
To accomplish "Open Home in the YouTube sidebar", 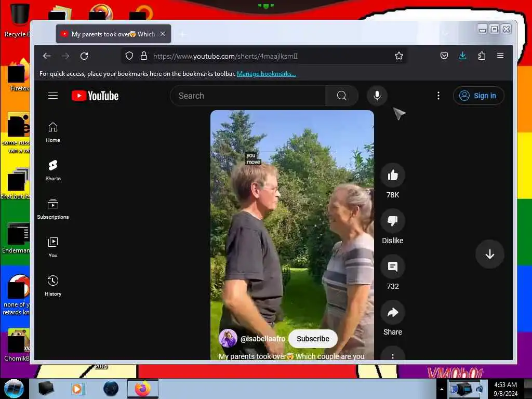I will tap(53, 132).
